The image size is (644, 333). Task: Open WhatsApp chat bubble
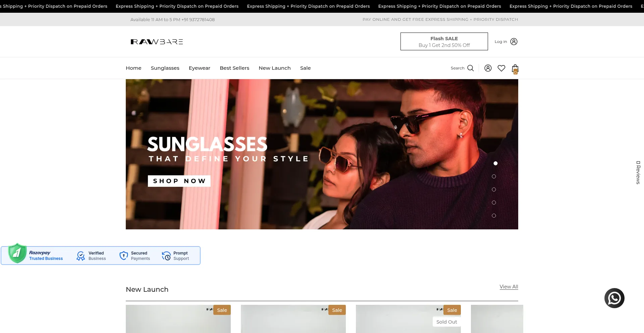point(614,298)
